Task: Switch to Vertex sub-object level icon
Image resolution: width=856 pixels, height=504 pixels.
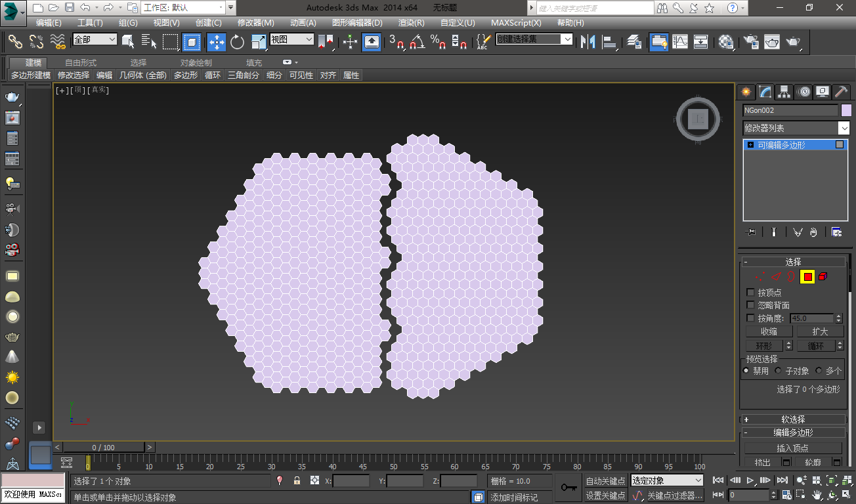Action: pyautogui.click(x=760, y=277)
